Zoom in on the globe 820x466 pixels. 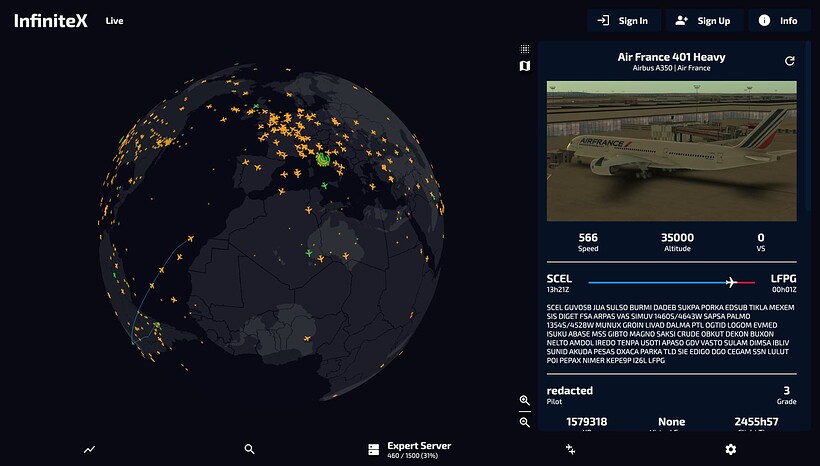pos(525,400)
